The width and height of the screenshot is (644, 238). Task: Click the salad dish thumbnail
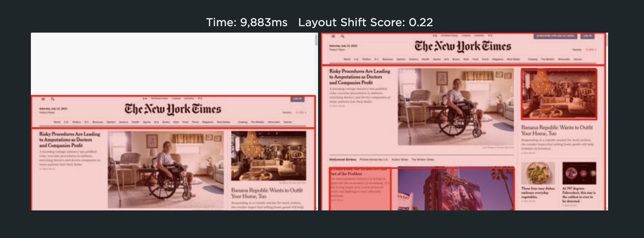pyautogui.click(x=538, y=173)
